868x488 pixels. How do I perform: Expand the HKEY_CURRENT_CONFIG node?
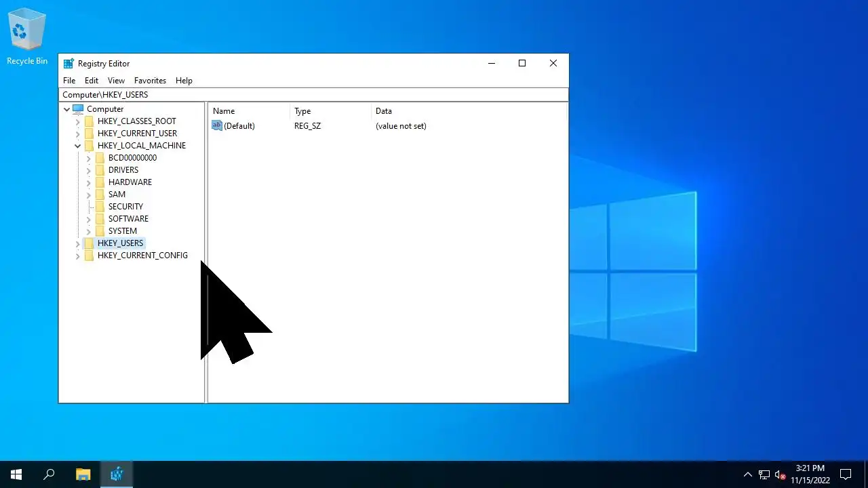tap(77, 256)
